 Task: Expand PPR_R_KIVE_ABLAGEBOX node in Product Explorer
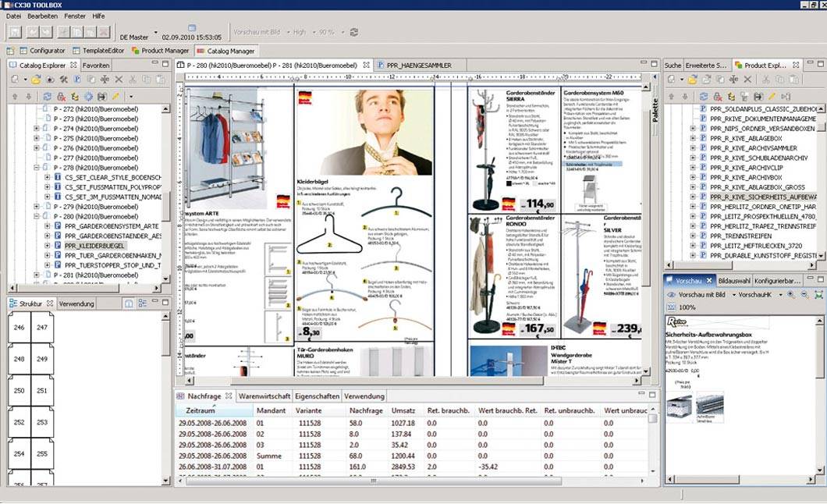[693, 138]
